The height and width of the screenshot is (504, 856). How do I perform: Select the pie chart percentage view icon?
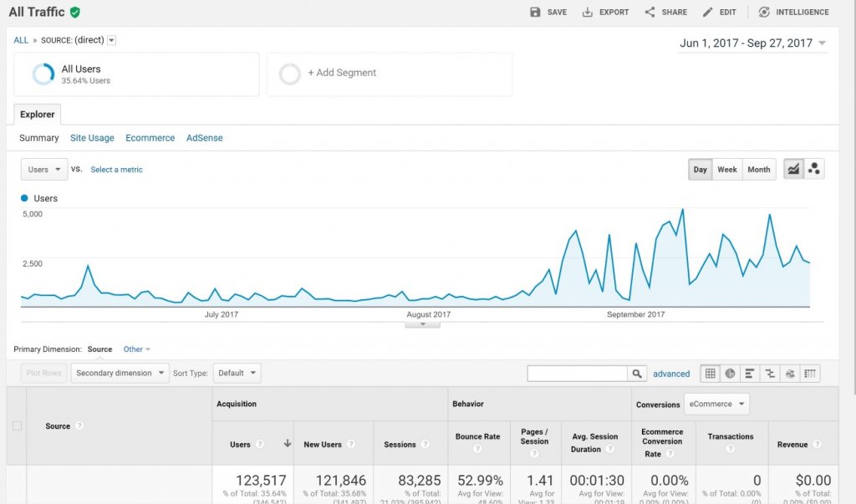coord(730,374)
